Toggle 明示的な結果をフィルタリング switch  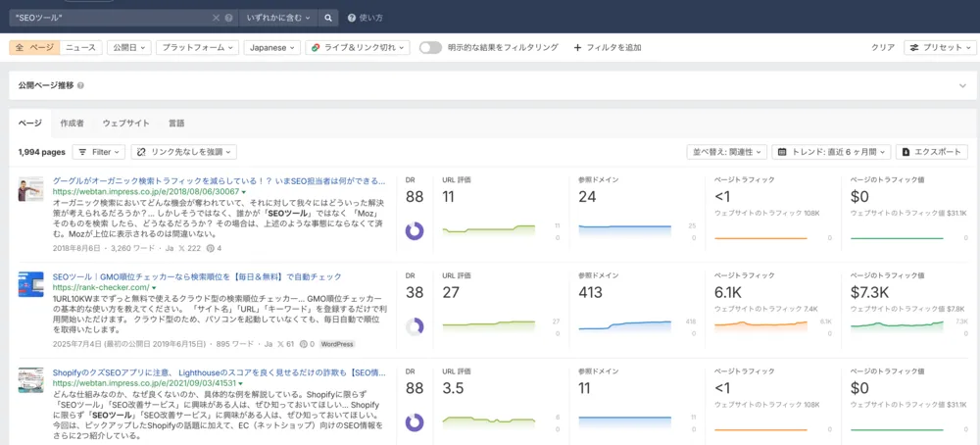pos(430,47)
